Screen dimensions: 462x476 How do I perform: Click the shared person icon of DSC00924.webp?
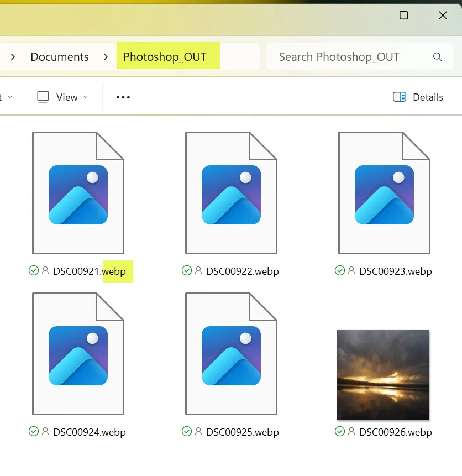[x=45, y=431]
